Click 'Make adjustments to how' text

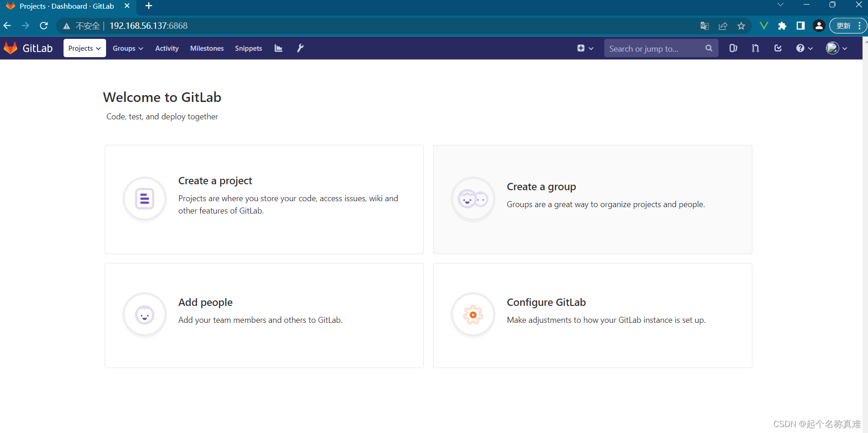606,320
